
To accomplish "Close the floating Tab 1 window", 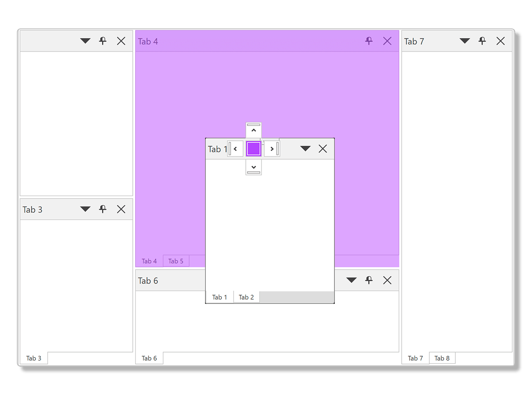I will coord(323,149).
